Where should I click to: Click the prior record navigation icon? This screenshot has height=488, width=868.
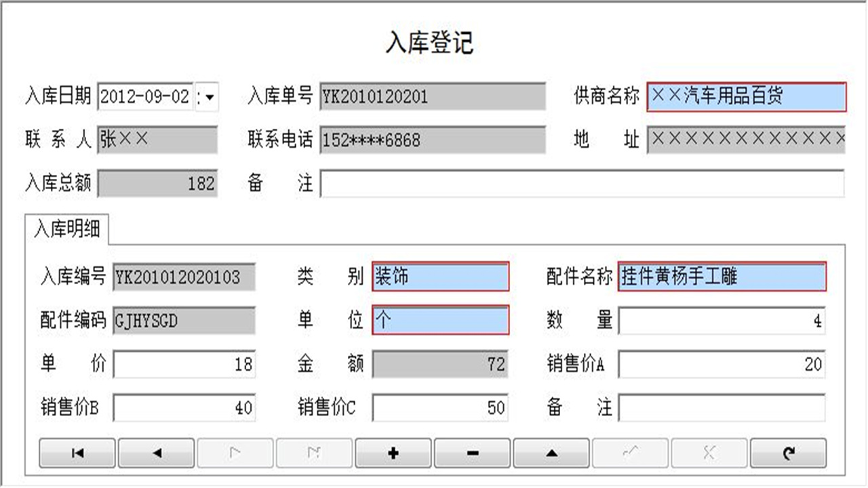click(x=156, y=453)
